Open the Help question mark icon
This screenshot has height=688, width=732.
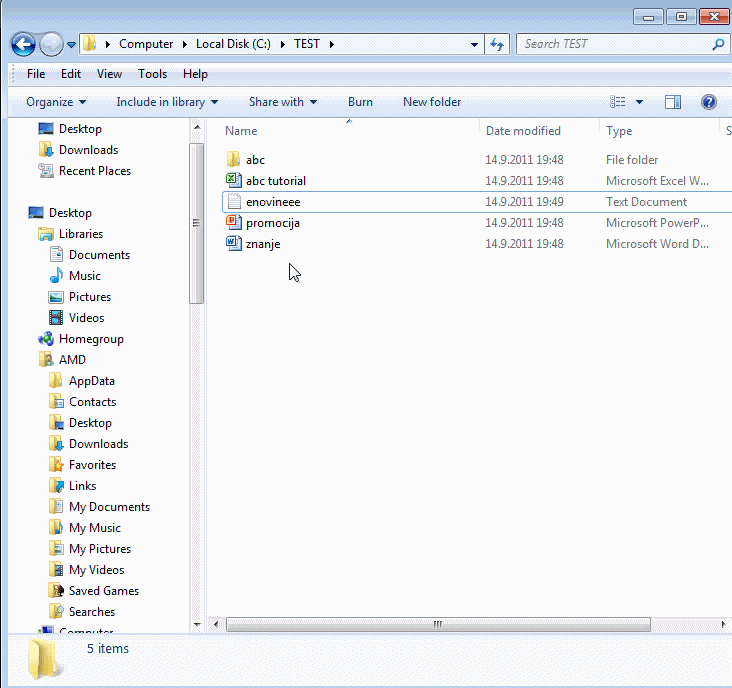709,102
